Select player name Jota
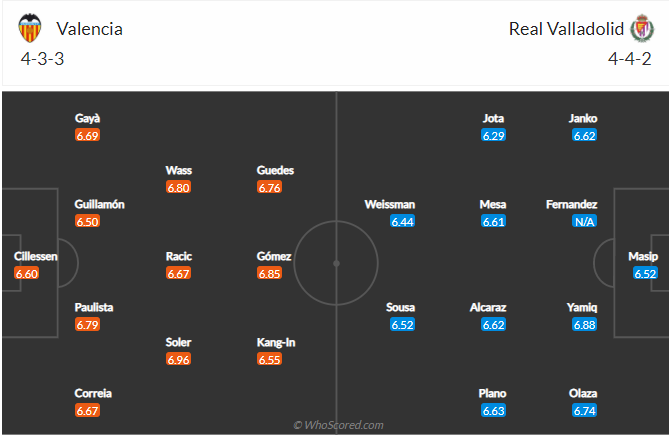669x435 pixels. point(493,118)
